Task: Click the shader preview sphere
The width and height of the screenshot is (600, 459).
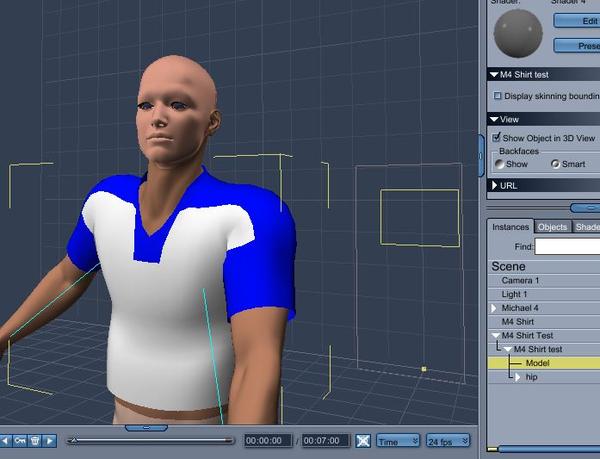Action: (518, 34)
